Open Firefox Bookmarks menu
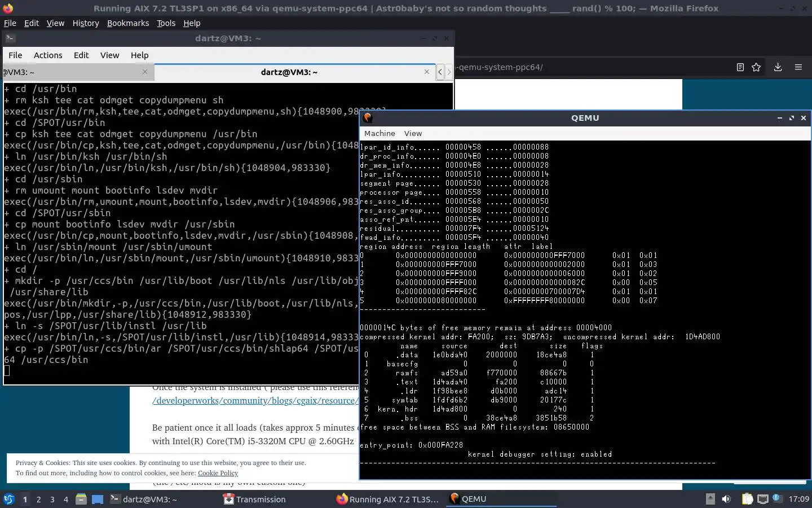 coord(128,23)
